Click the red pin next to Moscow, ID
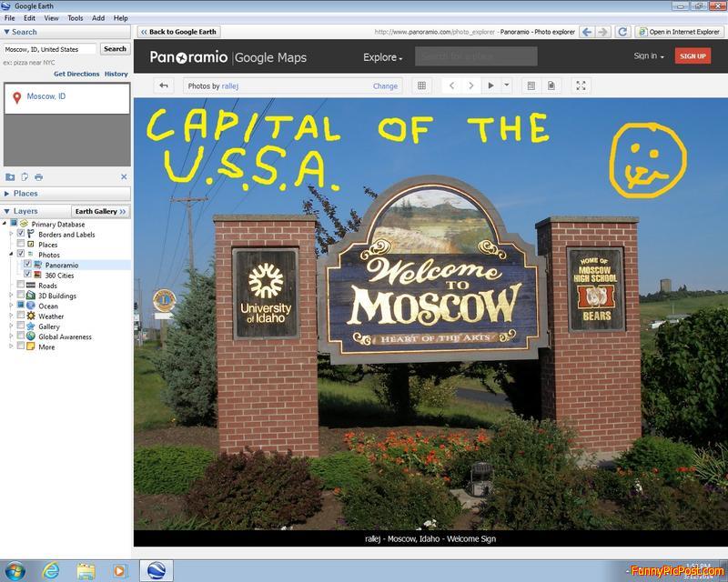 click(x=16, y=97)
